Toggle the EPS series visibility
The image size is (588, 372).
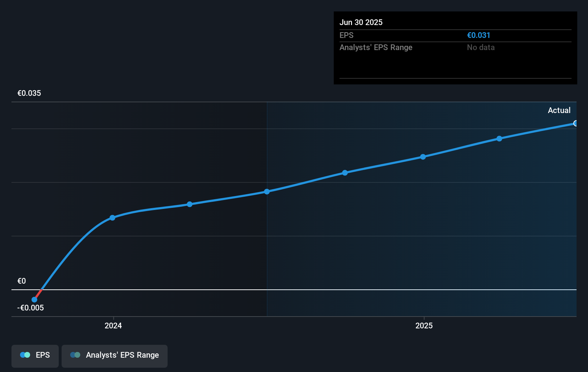[x=35, y=356]
